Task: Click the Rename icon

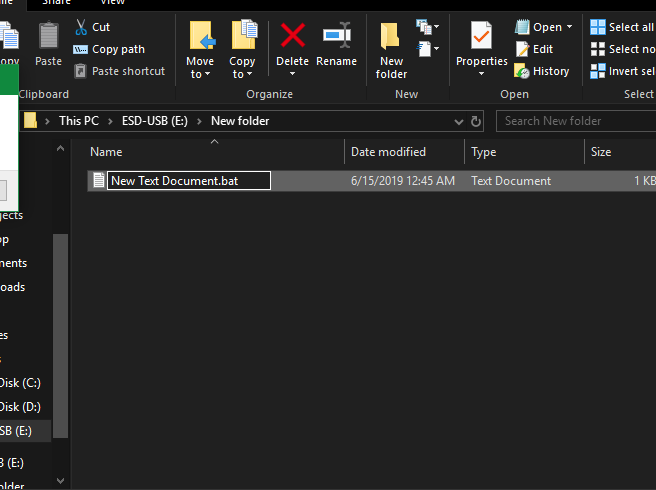Action: click(337, 35)
